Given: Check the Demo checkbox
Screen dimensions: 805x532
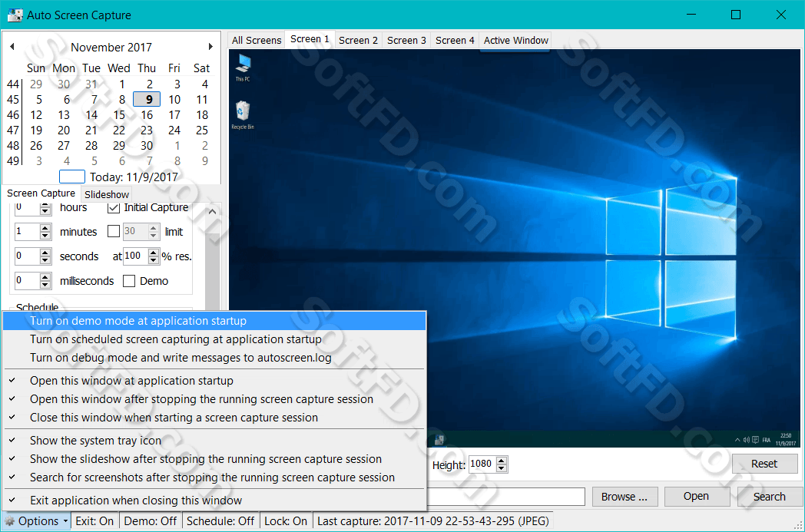Looking at the screenshot, I should tap(129, 281).
